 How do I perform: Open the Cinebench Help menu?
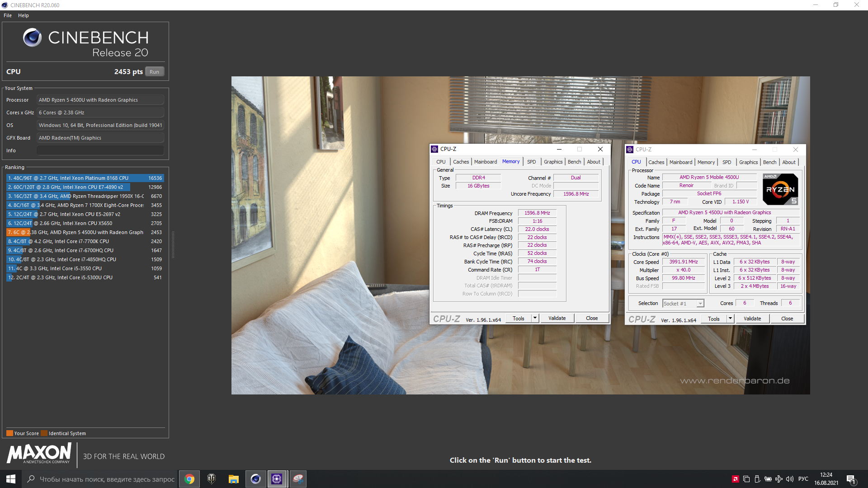pos(24,15)
